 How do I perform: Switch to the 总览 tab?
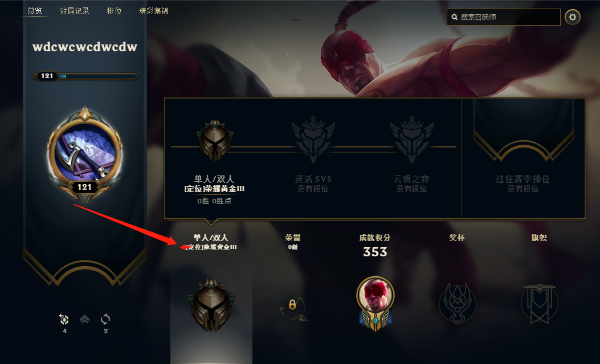coord(35,11)
